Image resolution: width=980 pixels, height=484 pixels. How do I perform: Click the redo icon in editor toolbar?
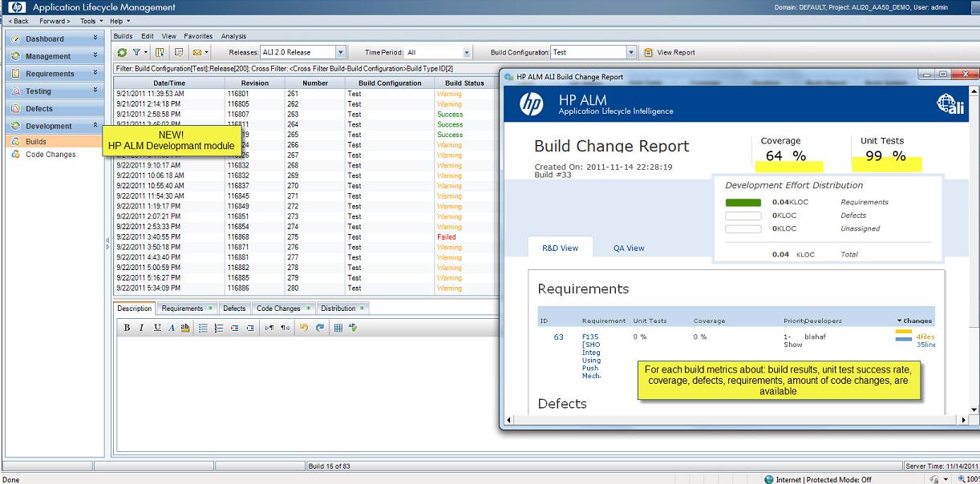point(320,328)
